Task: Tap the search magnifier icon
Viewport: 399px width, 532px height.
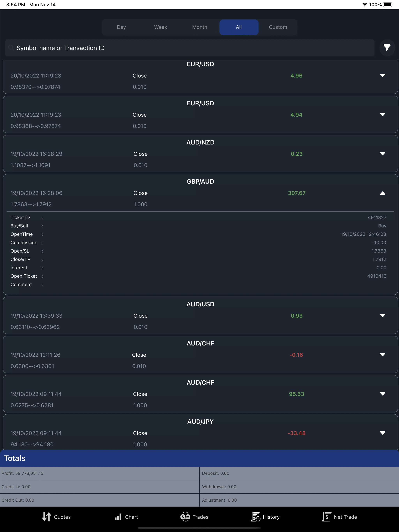Action: coord(11,48)
